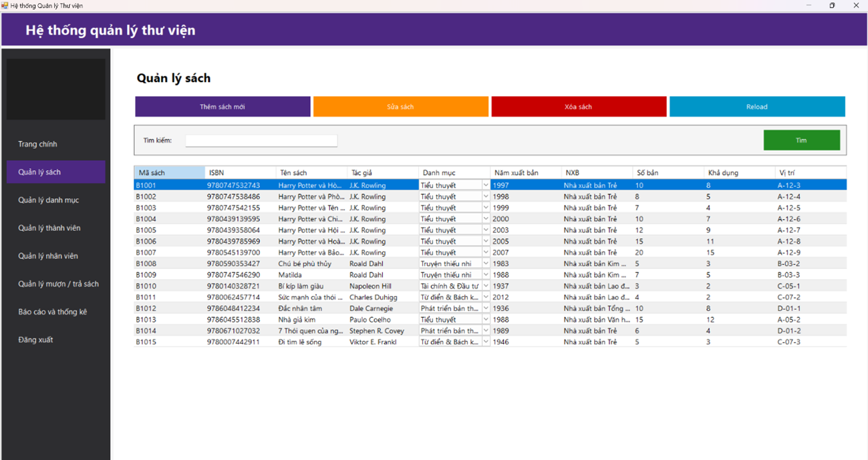Click 'Khả dụng' column header
The image size is (868, 460).
click(740, 173)
